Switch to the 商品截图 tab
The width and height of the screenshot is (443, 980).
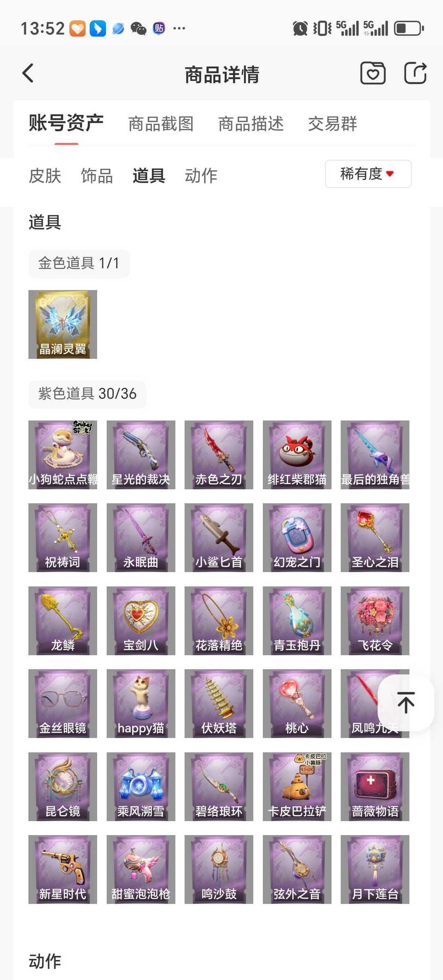(161, 124)
